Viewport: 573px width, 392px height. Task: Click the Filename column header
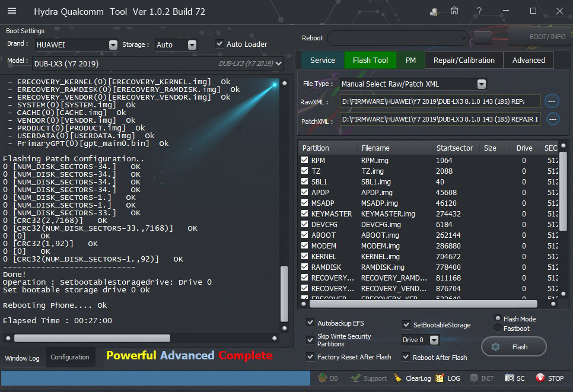[x=375, y=148]
